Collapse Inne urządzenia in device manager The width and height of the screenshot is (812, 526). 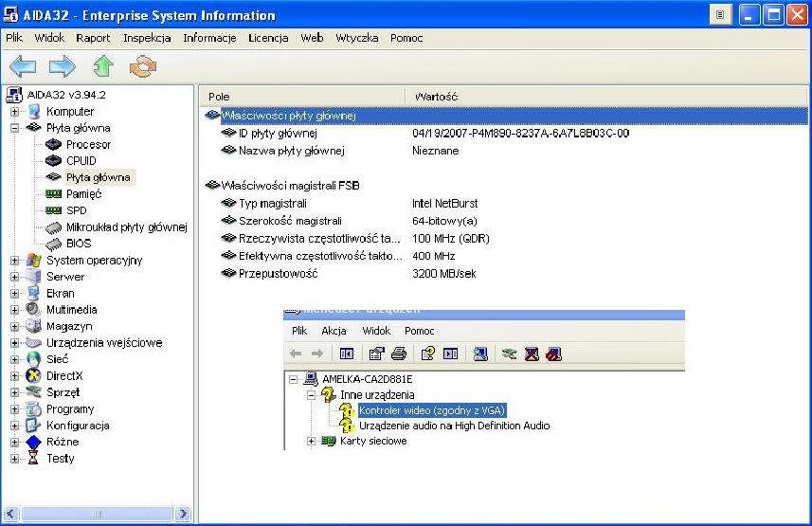[x=311, y=395]
